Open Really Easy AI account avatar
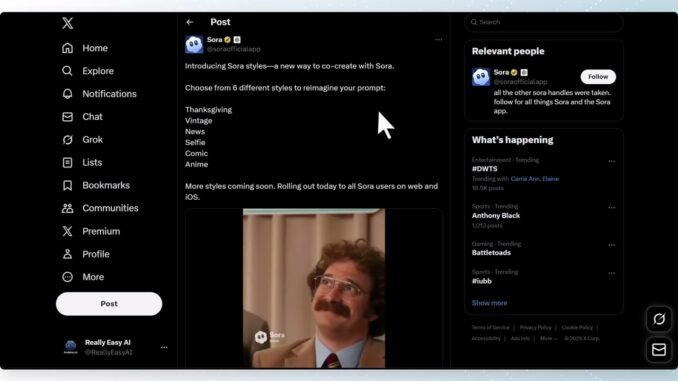Image resolution: width=678 pixels, height=381 pixels. pyautogui.click(x=70, y=347)
